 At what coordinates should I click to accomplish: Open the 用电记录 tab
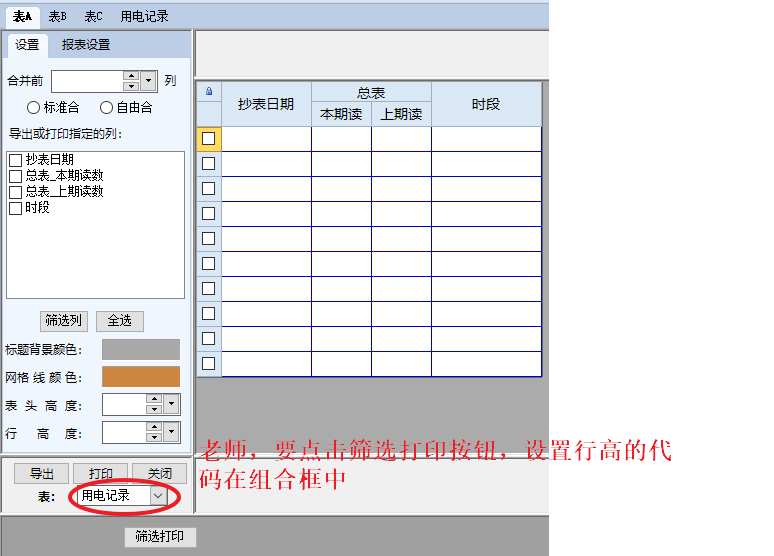144,17
